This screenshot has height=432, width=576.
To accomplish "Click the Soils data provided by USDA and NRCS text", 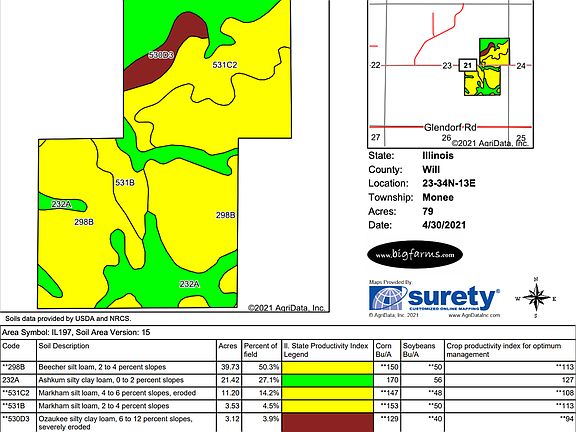I will [68, 318].
